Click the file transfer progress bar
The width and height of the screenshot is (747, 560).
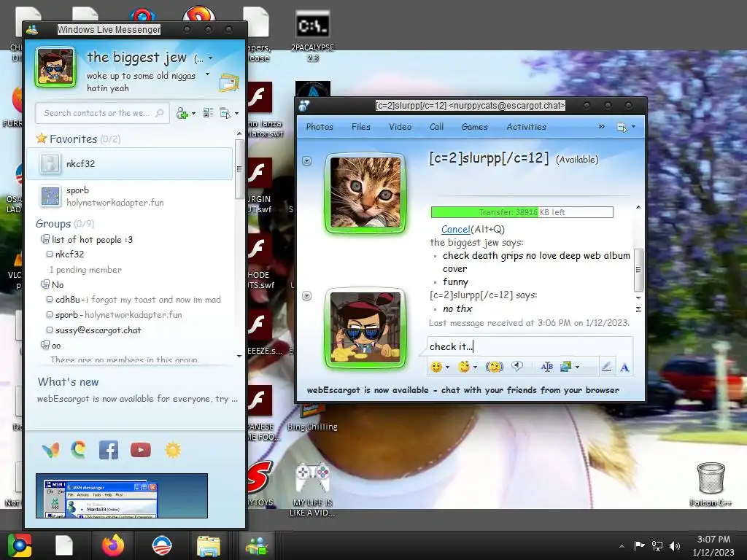[x=522, y=212]
